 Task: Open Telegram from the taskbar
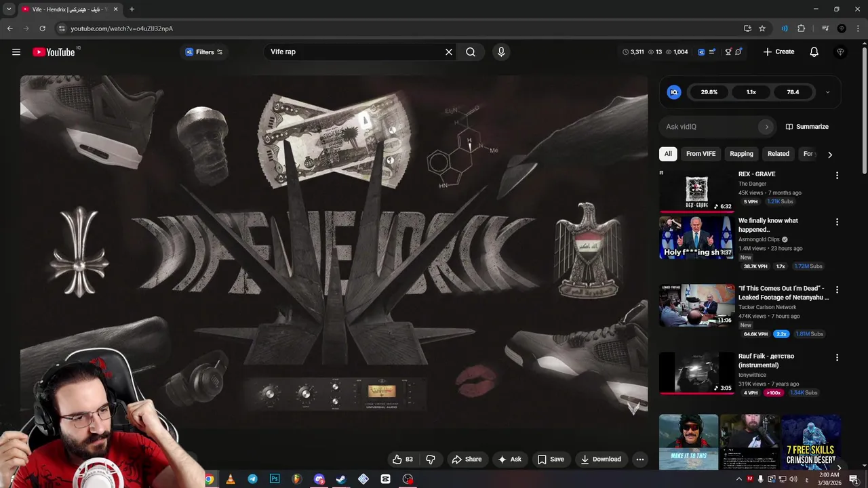click(252, 479)
